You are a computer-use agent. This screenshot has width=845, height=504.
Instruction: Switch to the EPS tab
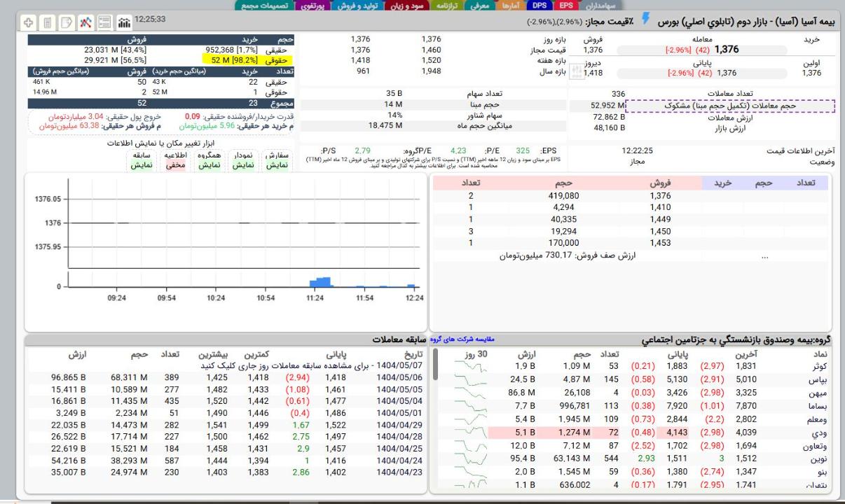567,5
